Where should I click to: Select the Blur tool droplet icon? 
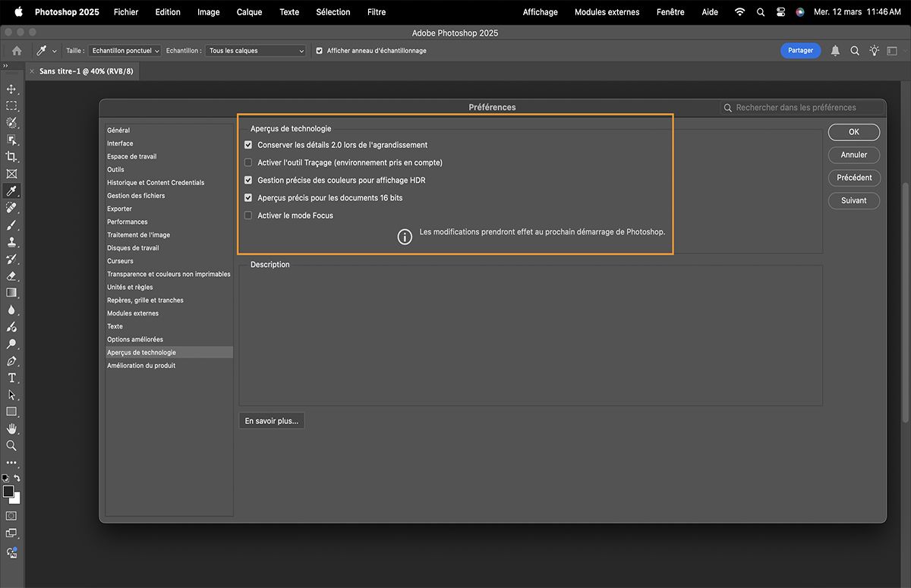coord(11,310)
